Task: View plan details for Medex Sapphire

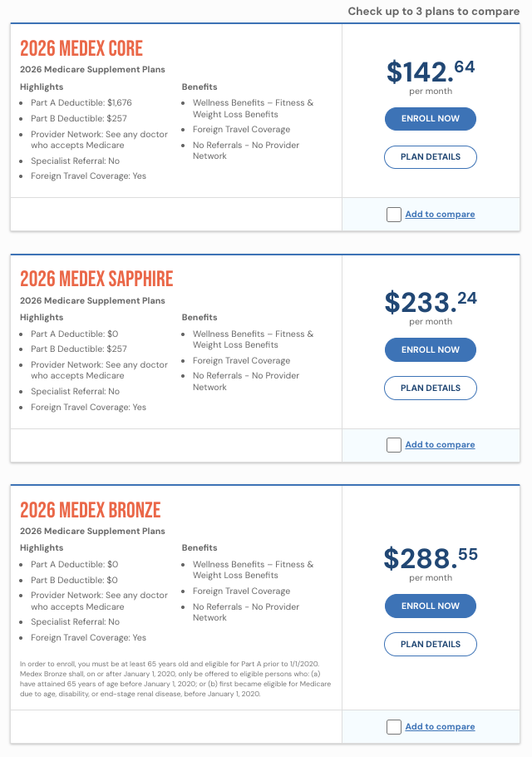Action: click(x=430, y=388)
